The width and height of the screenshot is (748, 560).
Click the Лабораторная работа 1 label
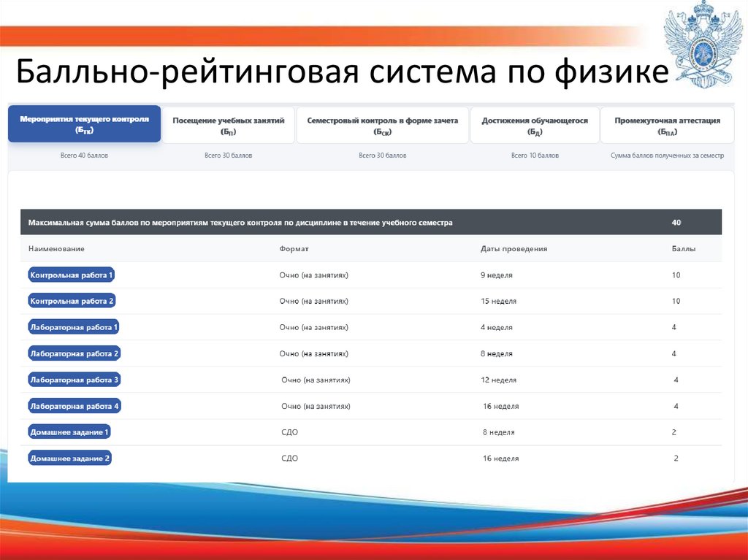pos(73,327)
